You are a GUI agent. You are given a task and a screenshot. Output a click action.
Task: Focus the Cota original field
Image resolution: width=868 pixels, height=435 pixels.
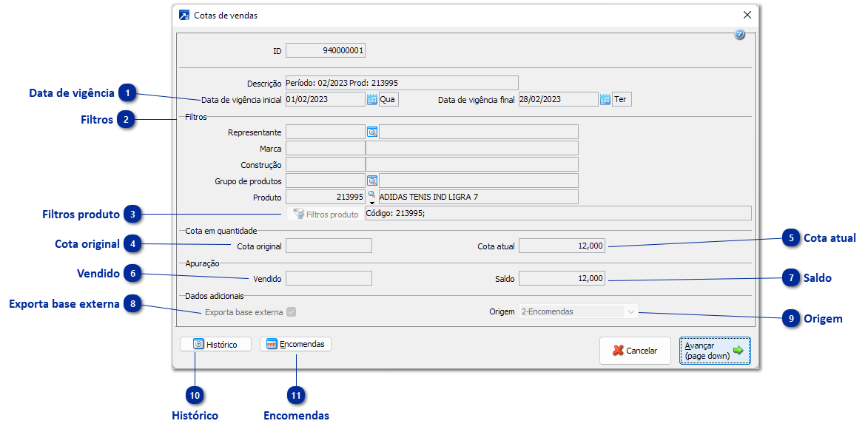(329, 246)
